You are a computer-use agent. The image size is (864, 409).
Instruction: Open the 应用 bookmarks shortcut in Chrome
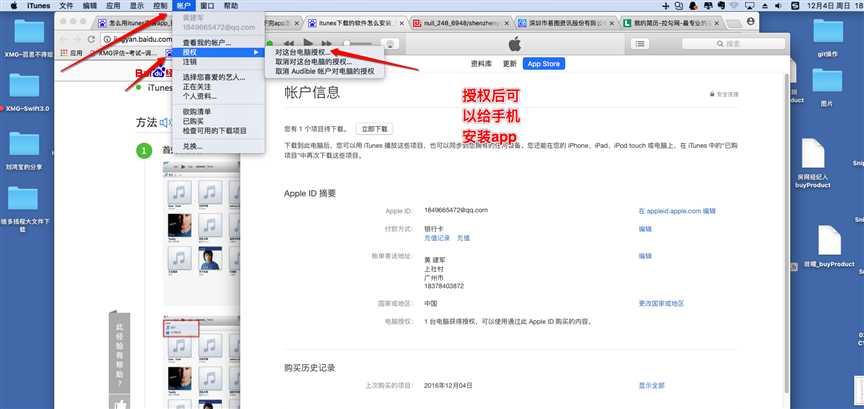[x=71, y=53]
